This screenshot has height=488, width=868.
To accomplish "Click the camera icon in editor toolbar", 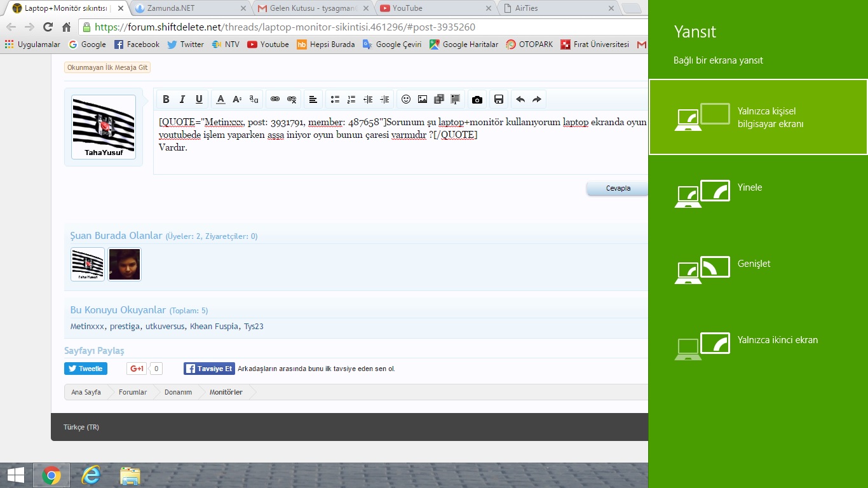I will pyautogui.click(x=477, y=99).
